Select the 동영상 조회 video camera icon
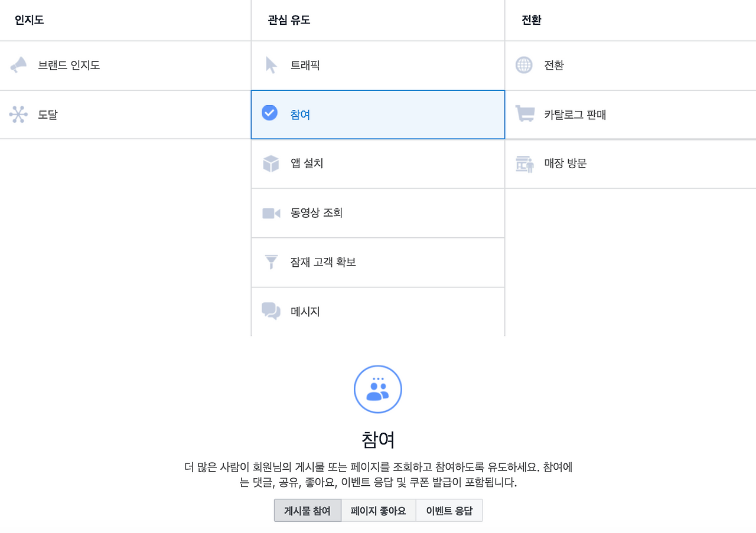This screenshot has width=756, height=533. tap(271, 213)
